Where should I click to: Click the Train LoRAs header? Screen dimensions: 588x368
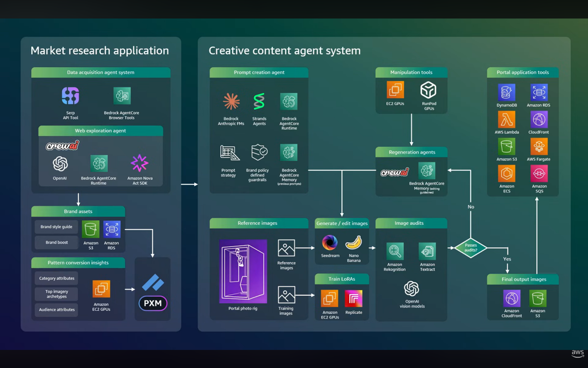[342, 279]
